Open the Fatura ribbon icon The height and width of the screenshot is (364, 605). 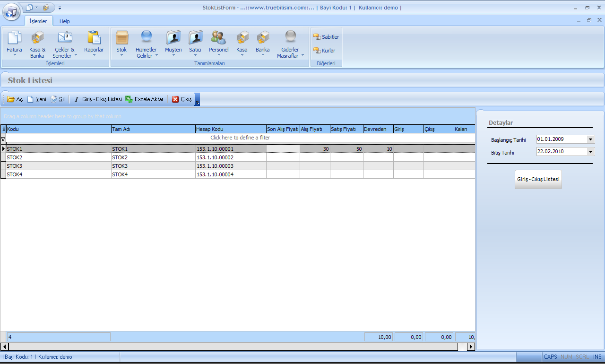pos(14,38)
